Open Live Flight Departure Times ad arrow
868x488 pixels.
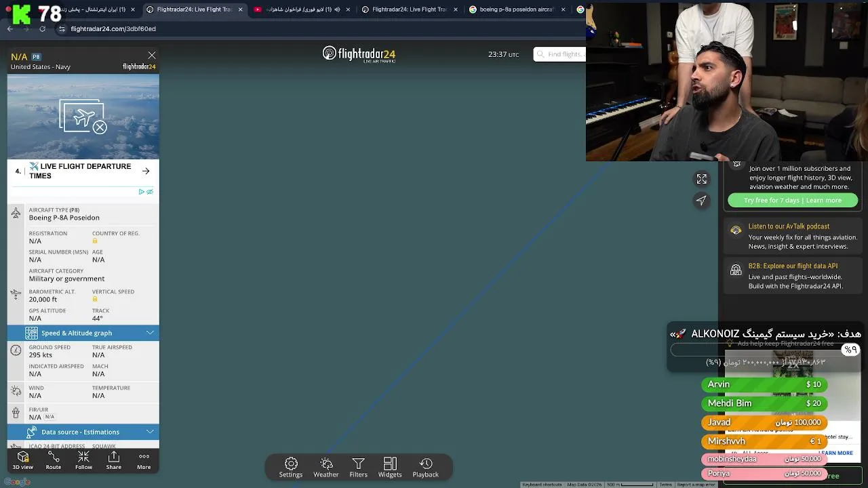[146, 171]
